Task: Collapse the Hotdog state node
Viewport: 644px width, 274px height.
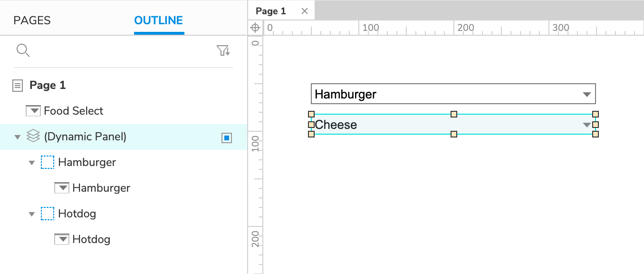Action: click(x=32, y=214)
